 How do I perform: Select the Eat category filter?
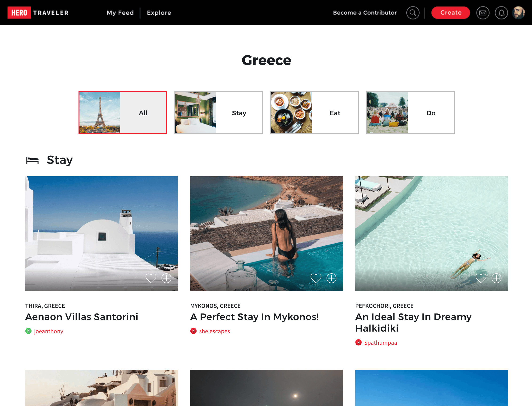pos(314,113)
